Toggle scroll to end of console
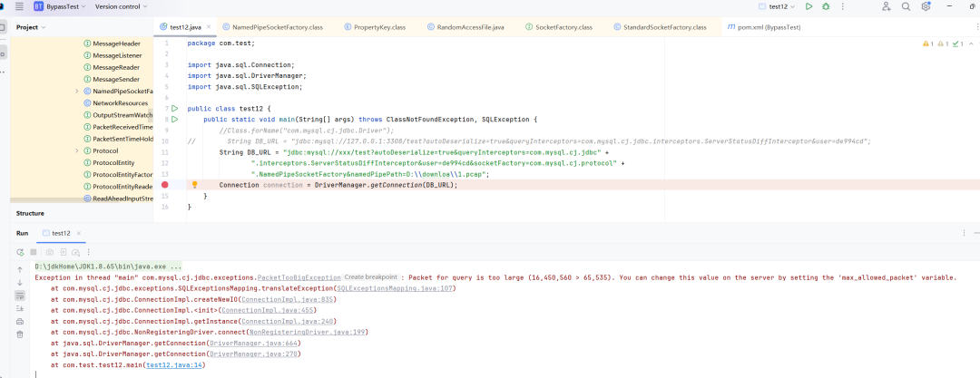Image resolution: width=980 pixels, height=378 pixels. pos(19,308)
